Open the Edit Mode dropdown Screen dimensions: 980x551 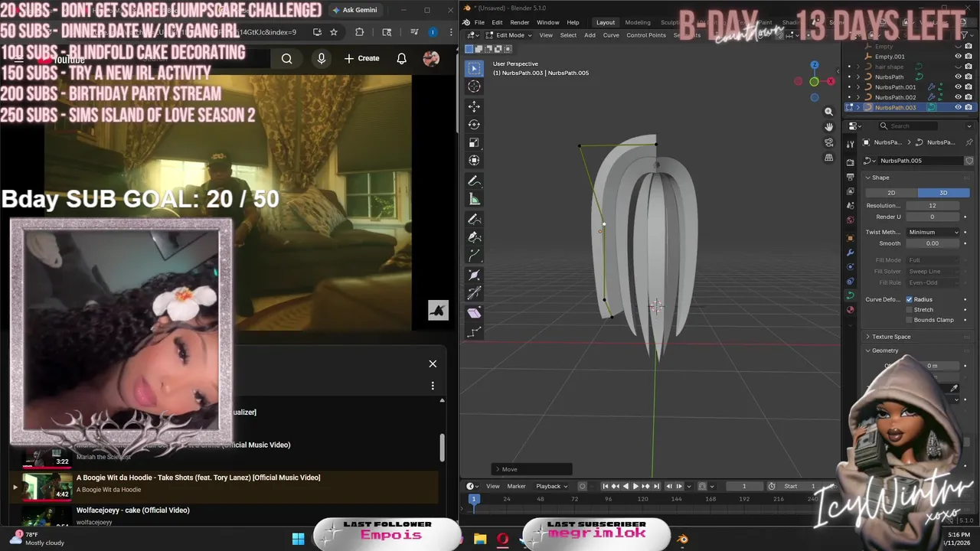point(509,35)
